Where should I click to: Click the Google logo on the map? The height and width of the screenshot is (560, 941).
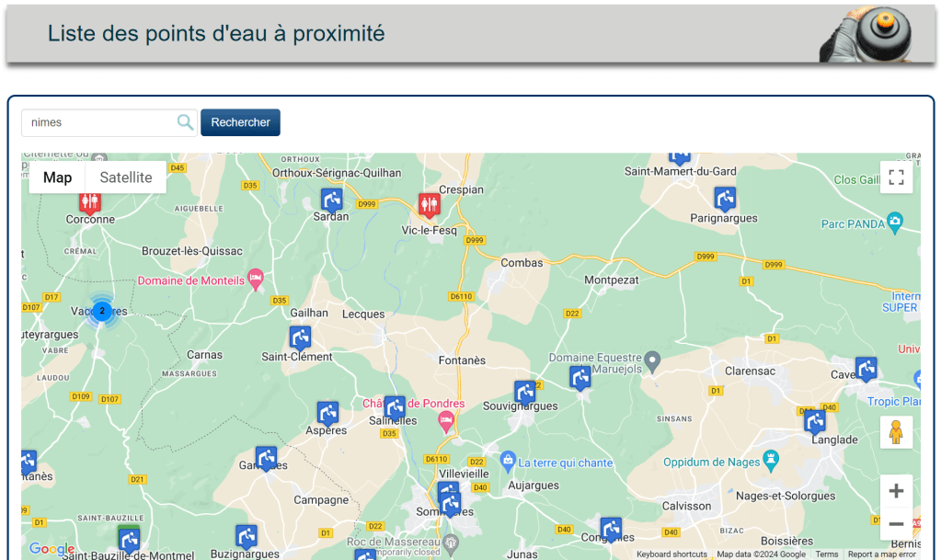(52, 549)
